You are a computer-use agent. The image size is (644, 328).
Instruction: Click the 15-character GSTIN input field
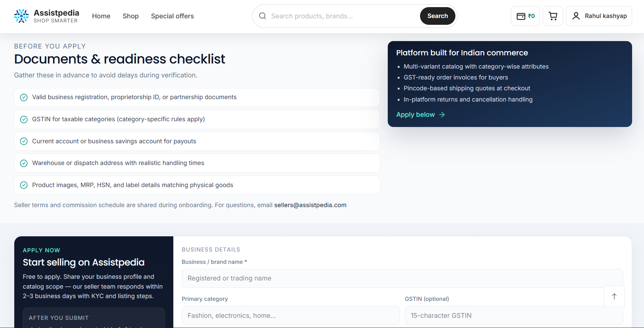point(514,315)
